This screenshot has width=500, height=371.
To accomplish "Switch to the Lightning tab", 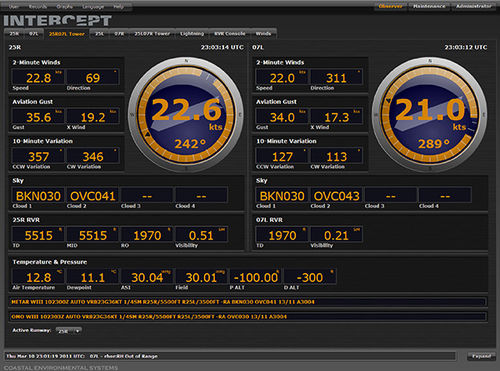I will 192,34.
